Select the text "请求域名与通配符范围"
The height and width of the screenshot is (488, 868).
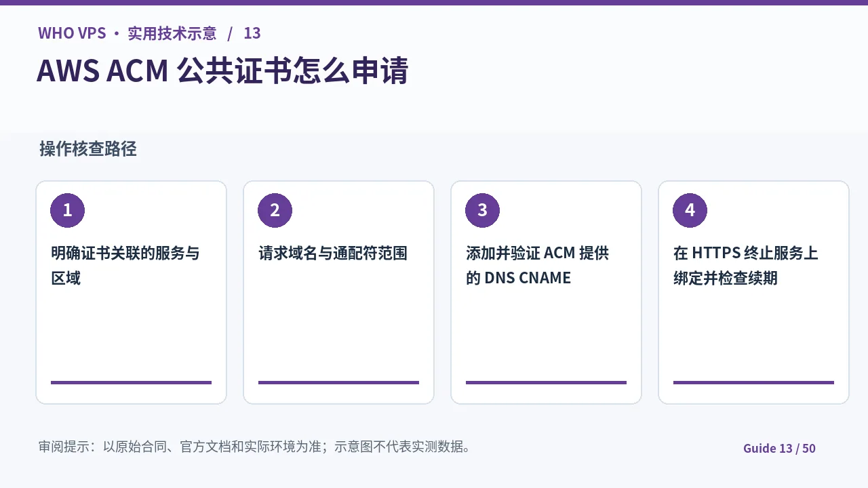[333, 253]
